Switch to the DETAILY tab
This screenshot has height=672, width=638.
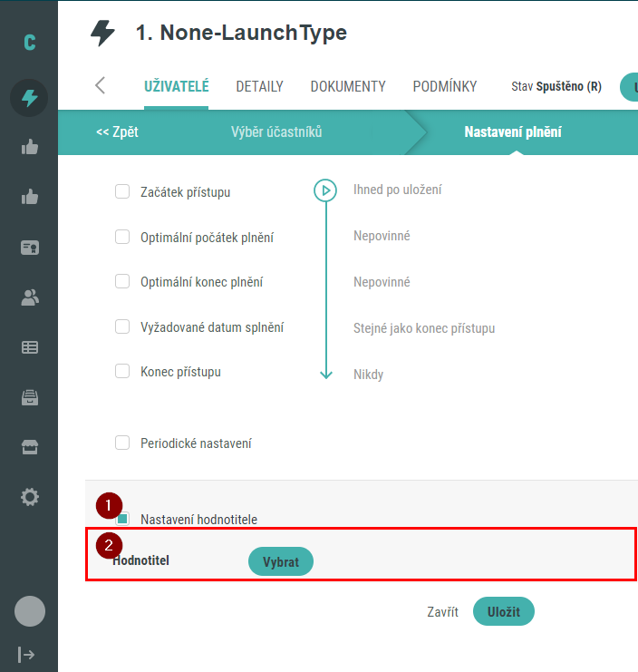(259, 87)
